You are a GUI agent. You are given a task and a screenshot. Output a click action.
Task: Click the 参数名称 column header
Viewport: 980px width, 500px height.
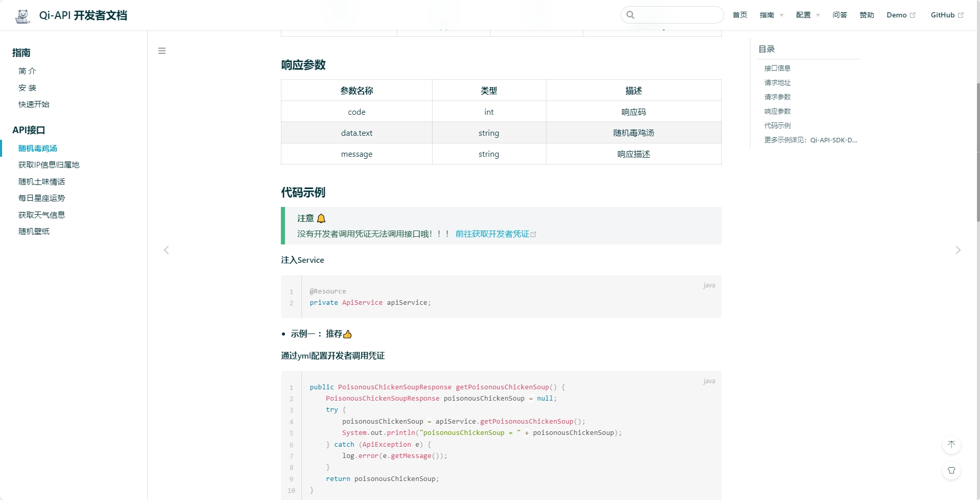(357, 91)
